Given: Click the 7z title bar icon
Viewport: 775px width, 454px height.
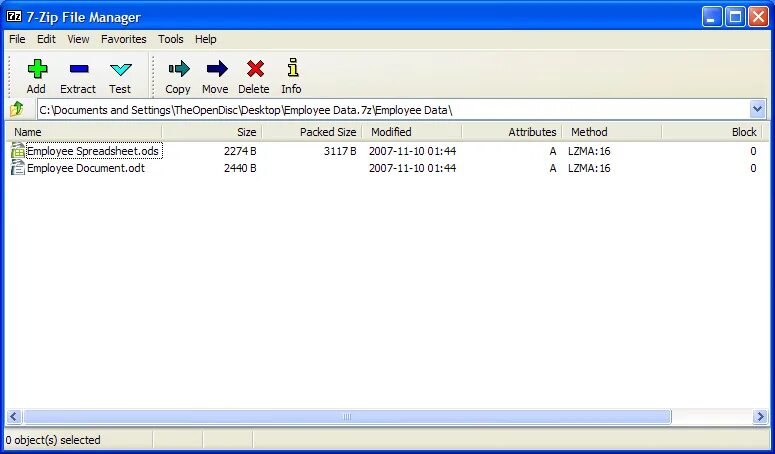Looking at the screenshot, I should pyautogui.click(x=14, y=16).
